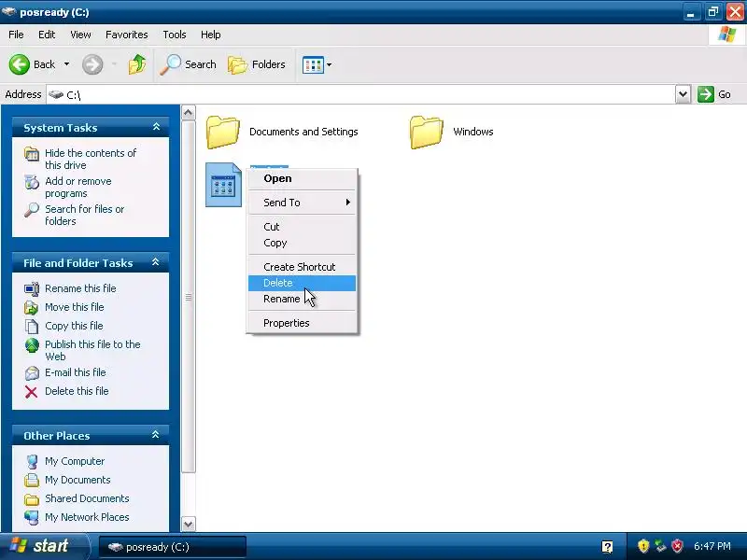Image resolution: width=747 pixels, height=560 pixels.
Task: Click the red X Delete this file icon
Action: 32,391
